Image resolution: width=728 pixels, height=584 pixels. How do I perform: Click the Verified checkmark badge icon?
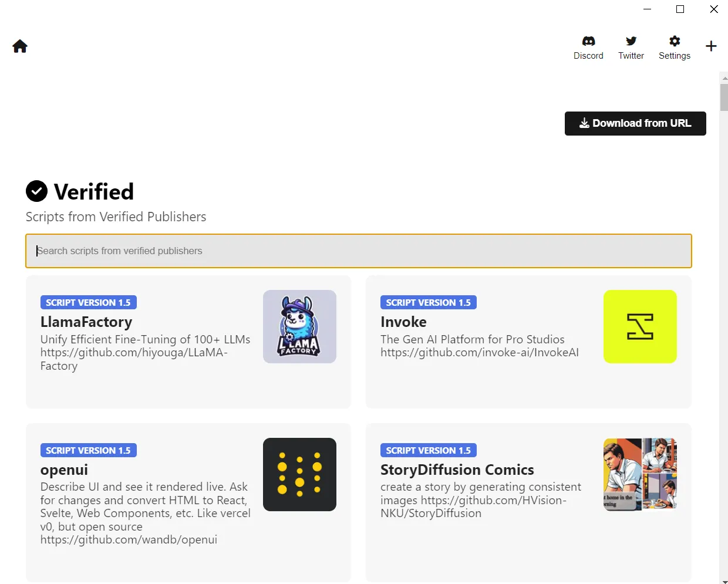coord(36,191)
